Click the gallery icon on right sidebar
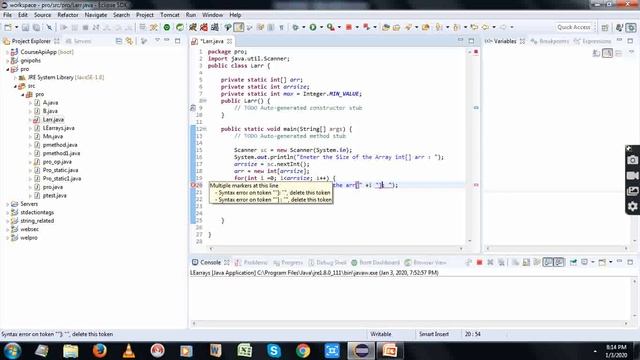Viewport: 640px width, 360px height. (x=633, y=191)
